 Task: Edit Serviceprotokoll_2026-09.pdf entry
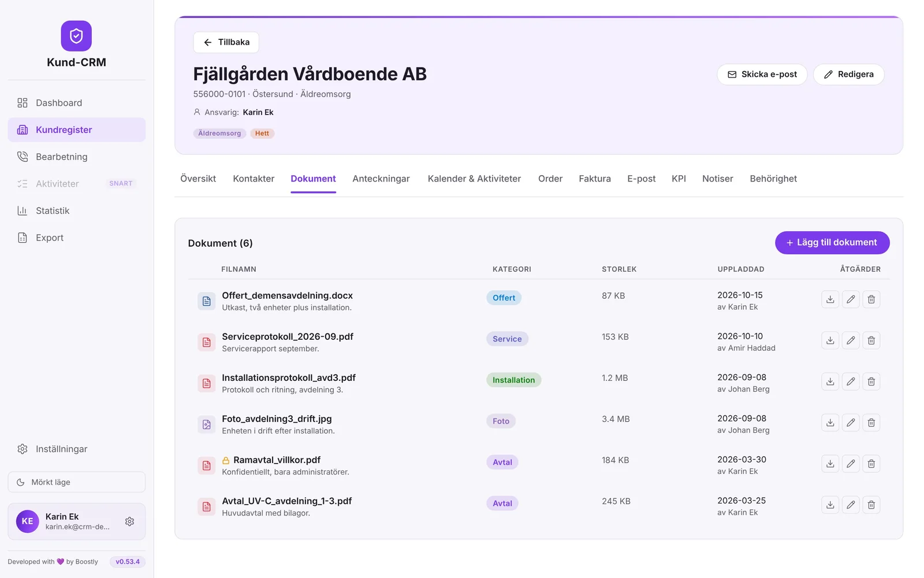point(851,340)
